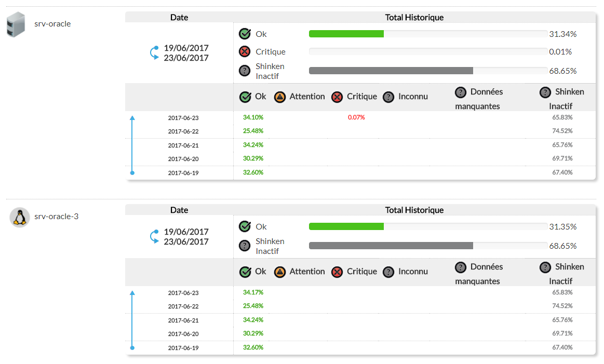Click the Date column header of srv-oracle-3
The height and width of the screenshot is (364, 604).
(x=179, y=210)
